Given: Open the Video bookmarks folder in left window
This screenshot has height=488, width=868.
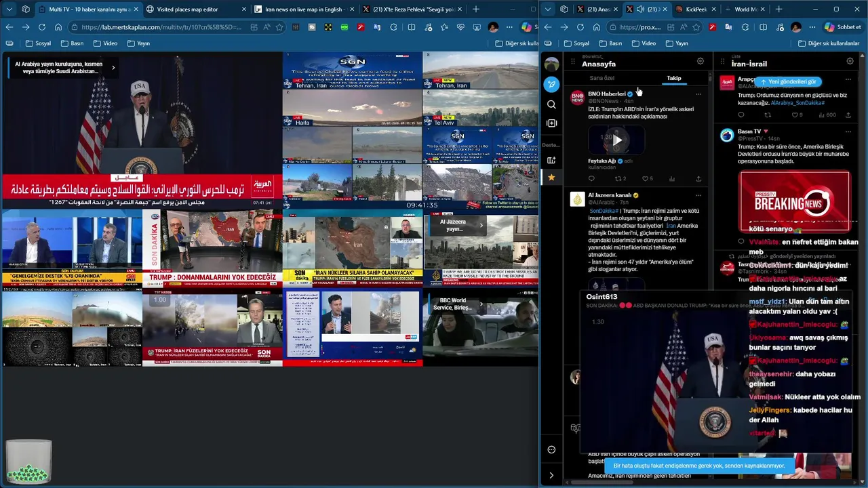Looking at the screenshot, I should [104, 43].
